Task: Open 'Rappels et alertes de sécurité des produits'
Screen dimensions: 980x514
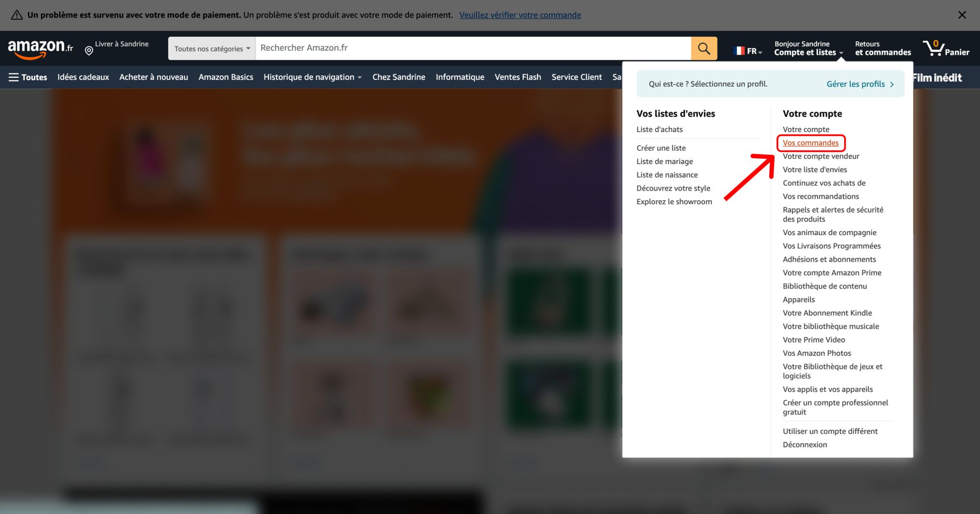Action: pyautogui.click(x=833, y=215)
